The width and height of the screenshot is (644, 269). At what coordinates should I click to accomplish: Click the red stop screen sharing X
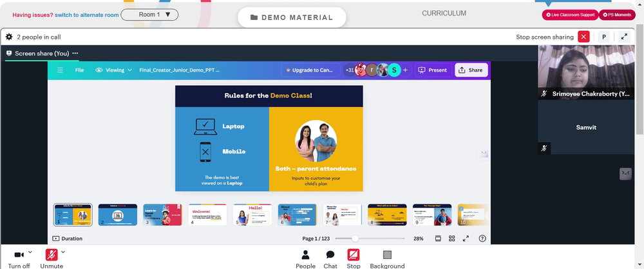583,37
